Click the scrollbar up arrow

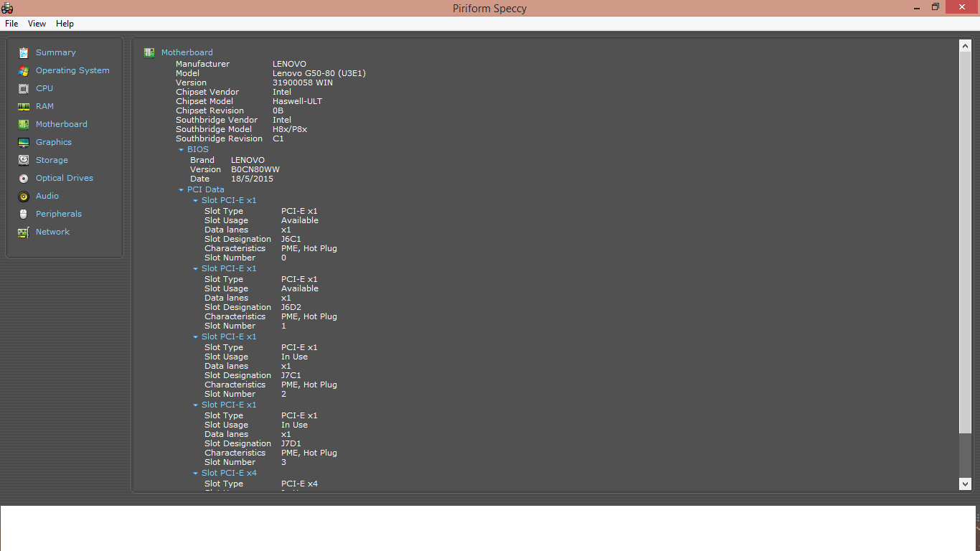pos(965,46)
